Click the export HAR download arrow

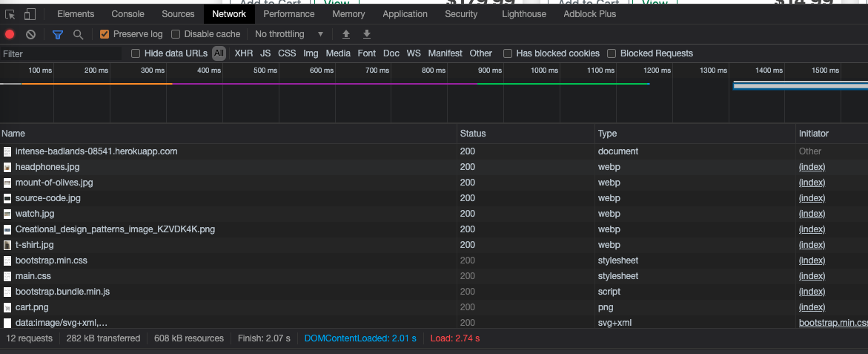click(366, 34)
